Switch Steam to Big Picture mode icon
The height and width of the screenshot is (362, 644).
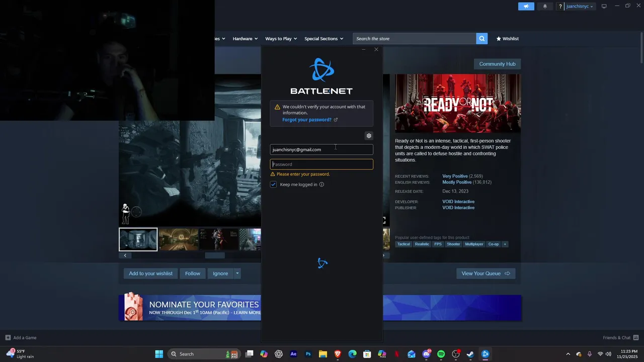coord(604,7)
